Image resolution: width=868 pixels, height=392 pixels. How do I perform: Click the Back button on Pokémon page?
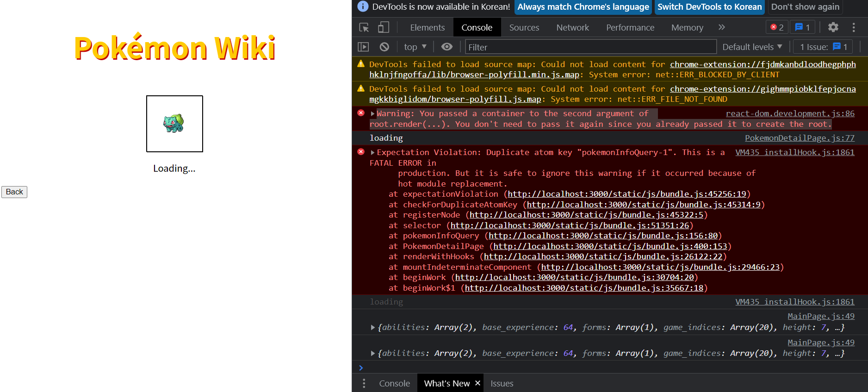tap(14, 192)
